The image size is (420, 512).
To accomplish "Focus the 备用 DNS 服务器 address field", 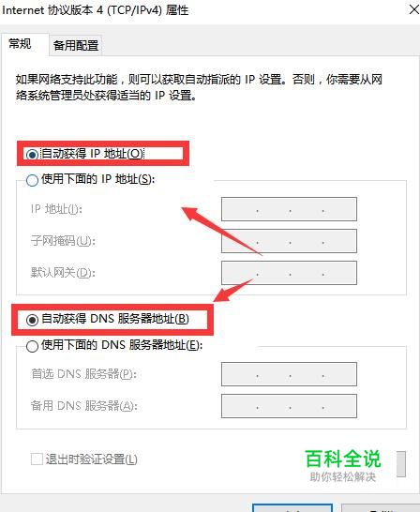I will click(x=289, y=406).
